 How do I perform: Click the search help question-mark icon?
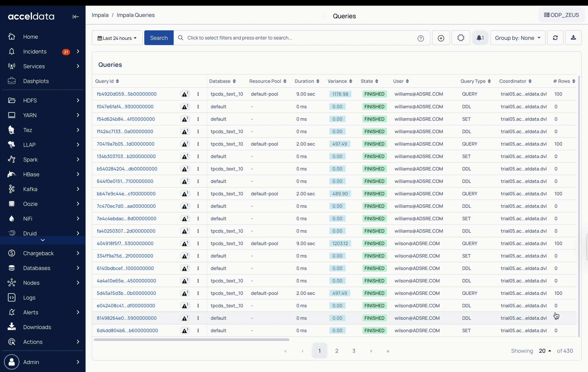pyautogui.click(x=421, y=38)
